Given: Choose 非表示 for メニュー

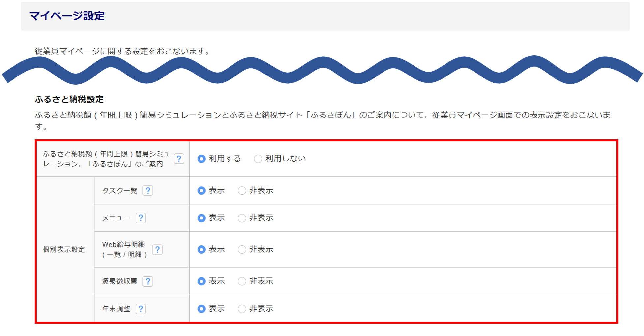Looking at the screenshot, I should coord(242,218).
